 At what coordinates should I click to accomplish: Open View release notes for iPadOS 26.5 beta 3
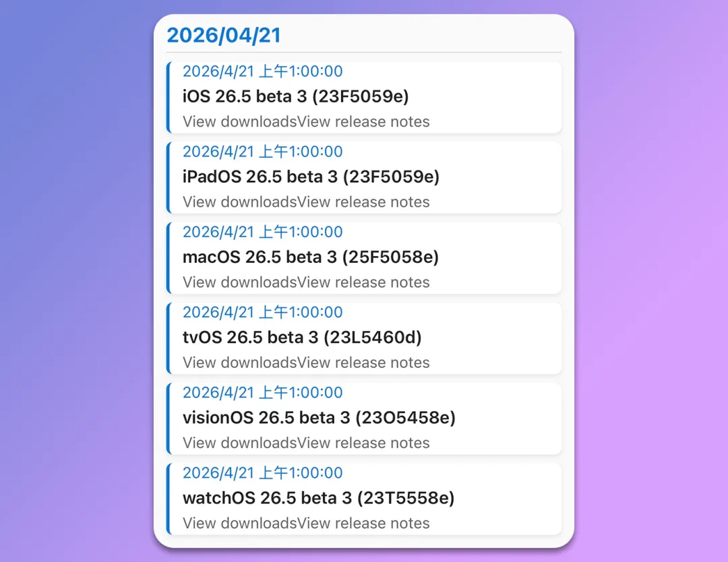tap(363, 202)
